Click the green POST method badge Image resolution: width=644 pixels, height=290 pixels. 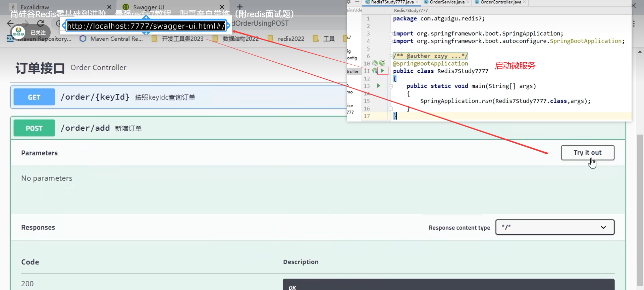(34, 128)
